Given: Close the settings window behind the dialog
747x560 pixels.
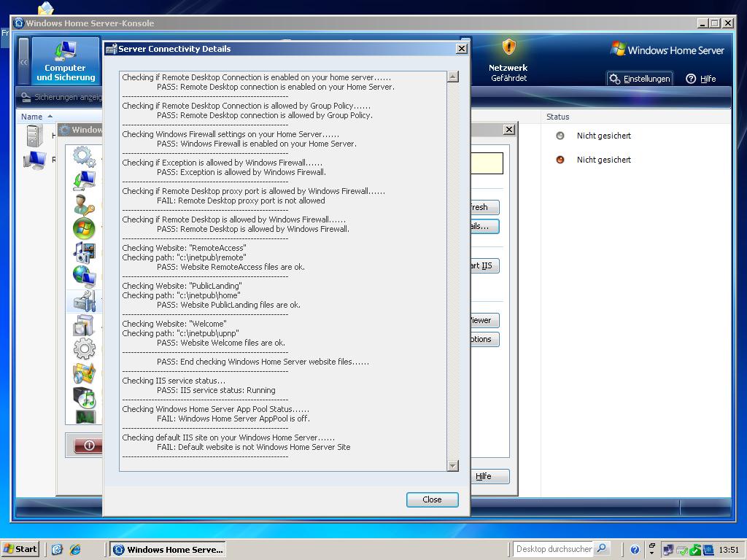Looking at the screenshot, I should (x=508, y=130).
